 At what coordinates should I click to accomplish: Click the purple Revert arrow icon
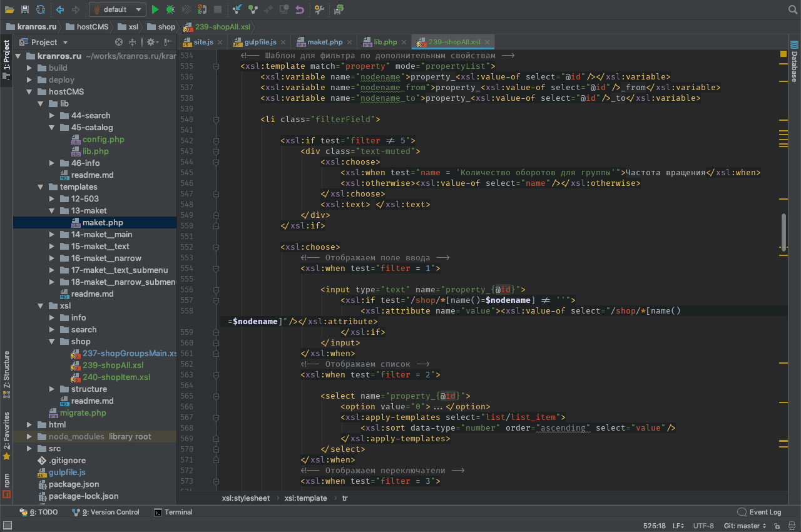(x=300, y=9)
